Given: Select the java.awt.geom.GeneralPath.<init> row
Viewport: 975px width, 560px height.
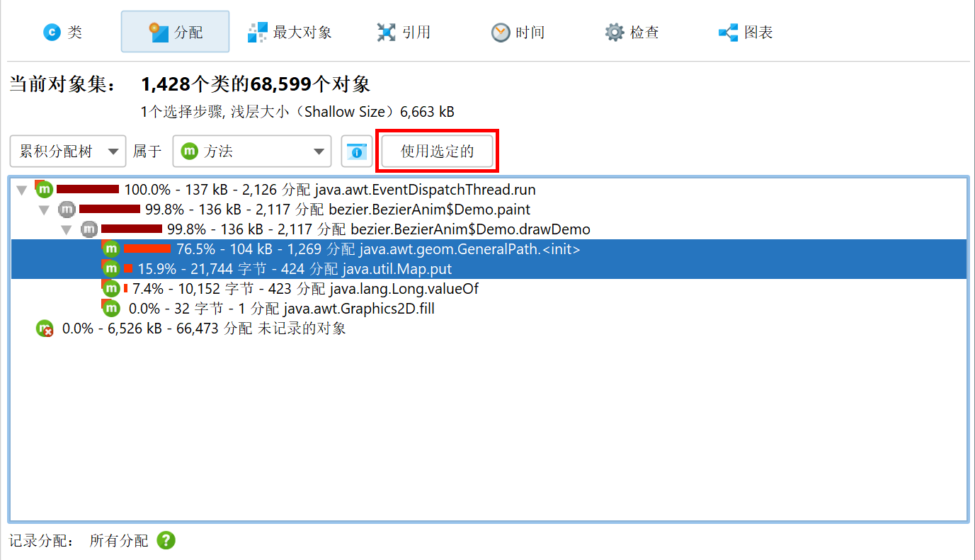Looking at the screenshot, I should point(489,249).
